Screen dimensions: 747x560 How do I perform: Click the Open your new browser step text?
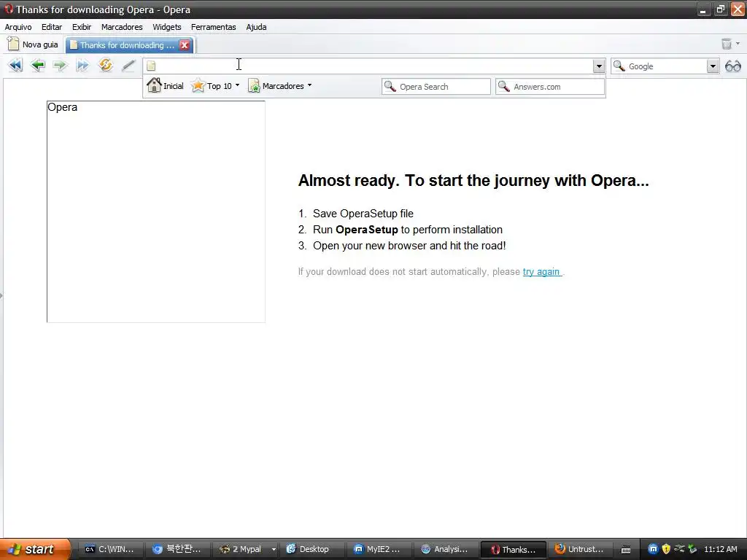coord(409,246)
